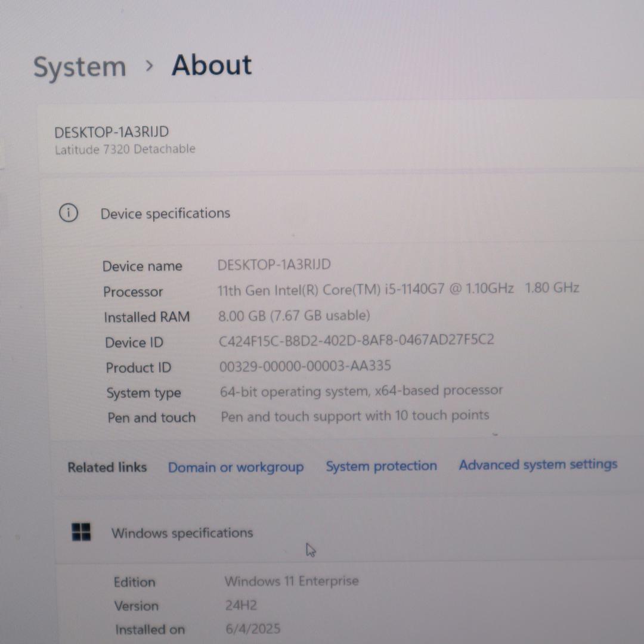Screen dimensions: 644x644
Task: Open the Domain or workgroup link
Action: point(236,467)
